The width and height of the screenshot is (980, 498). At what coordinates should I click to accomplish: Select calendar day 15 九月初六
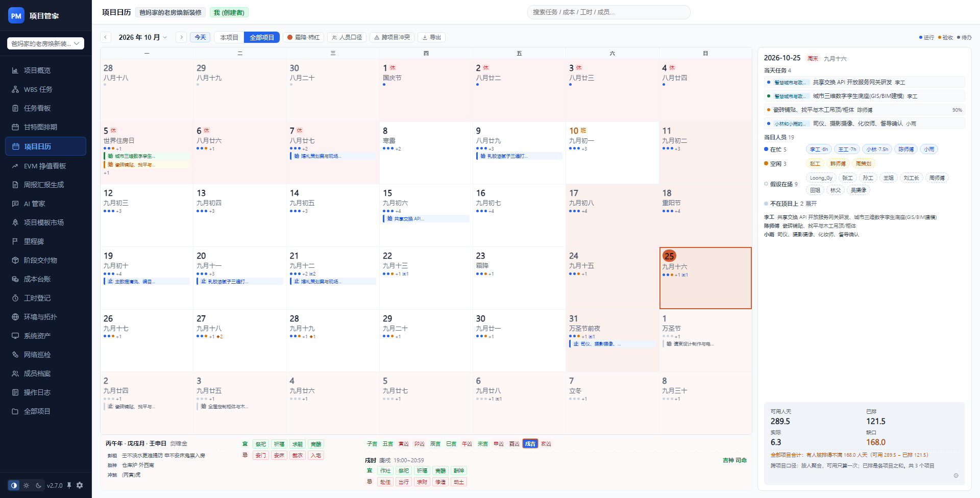click(x=426, y=215)
